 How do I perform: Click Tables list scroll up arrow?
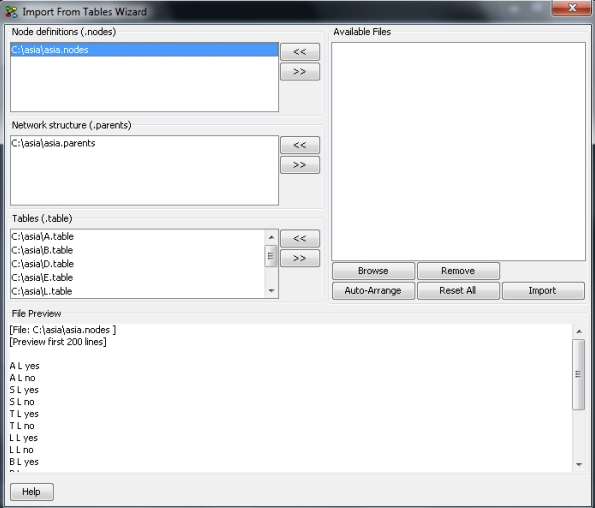tap(271, 237)
